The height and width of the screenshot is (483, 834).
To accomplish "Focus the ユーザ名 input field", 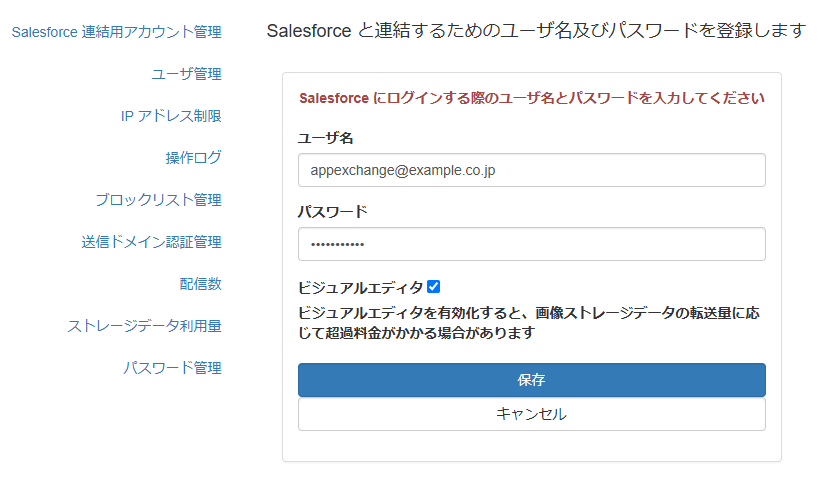I will (x=531, y=170).
